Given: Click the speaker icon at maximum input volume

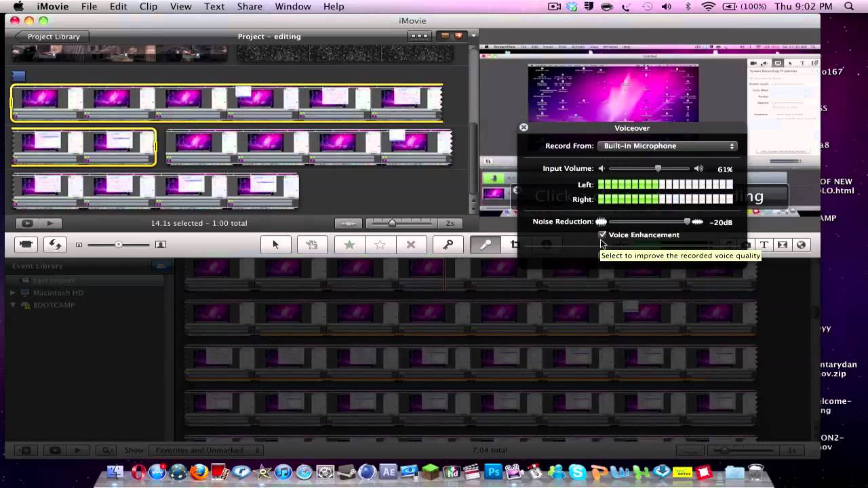Looking at the screenshot, I should 699,169.
